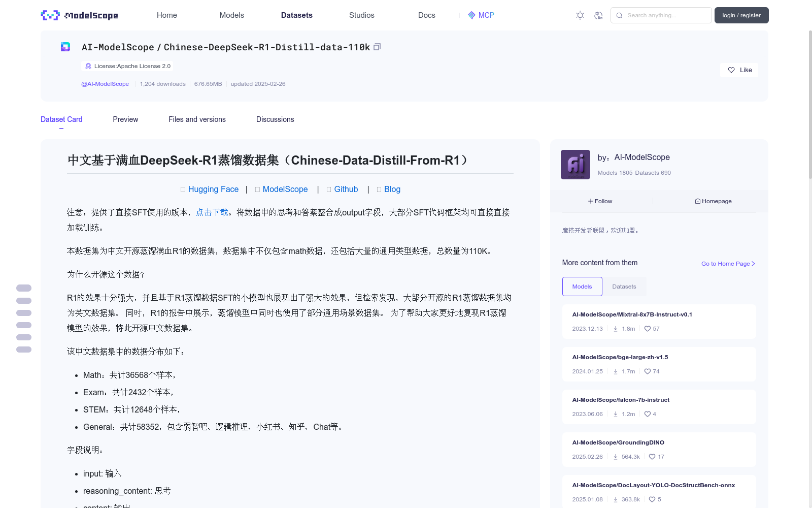The width and height of the screenshot is (812, 508).
Task: Click the plus icon in Follow
Action: pos(591,201)
